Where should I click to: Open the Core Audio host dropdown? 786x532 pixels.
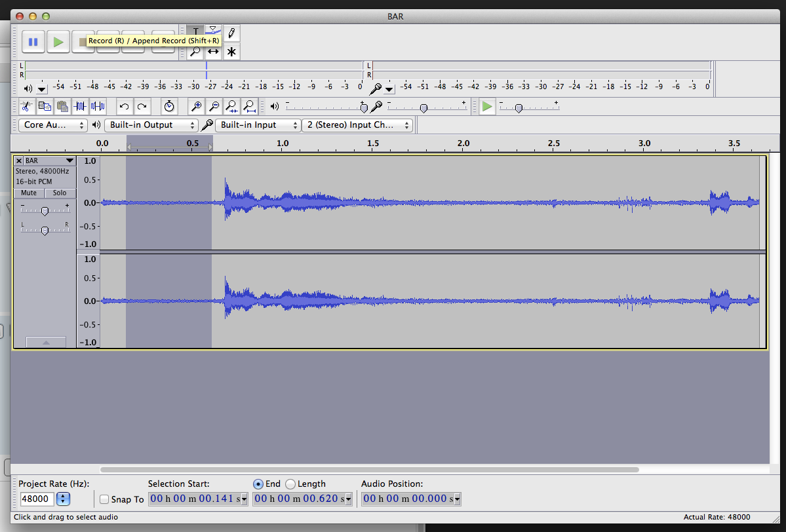point(53,124)
